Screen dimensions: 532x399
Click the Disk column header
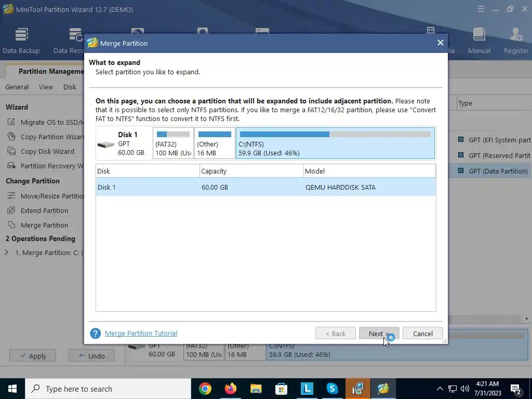(148, 171)
